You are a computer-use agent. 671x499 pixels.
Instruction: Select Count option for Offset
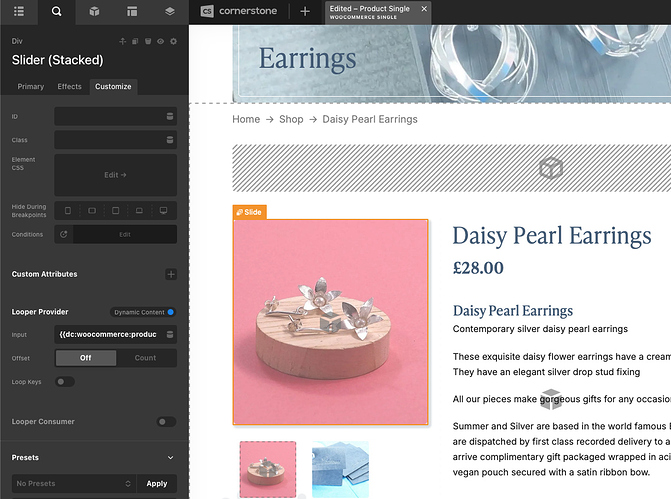[x=146, y=358]
